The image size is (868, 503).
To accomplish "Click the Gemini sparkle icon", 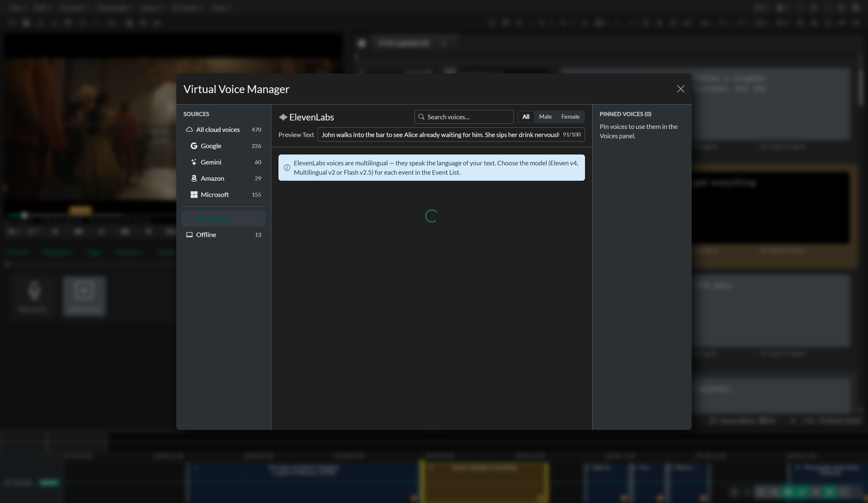I will click(x=194, y=162).
